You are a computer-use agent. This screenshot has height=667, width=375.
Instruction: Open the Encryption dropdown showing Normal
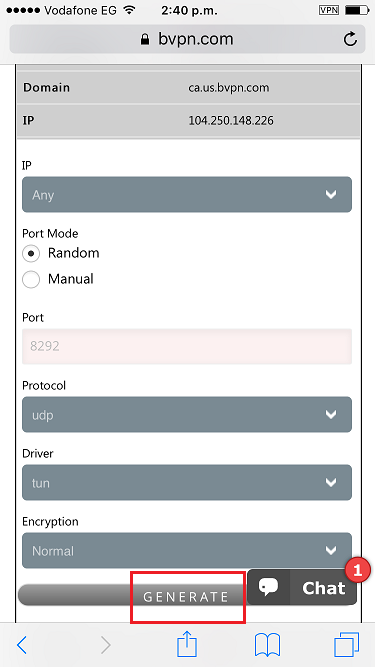[187, 550]
